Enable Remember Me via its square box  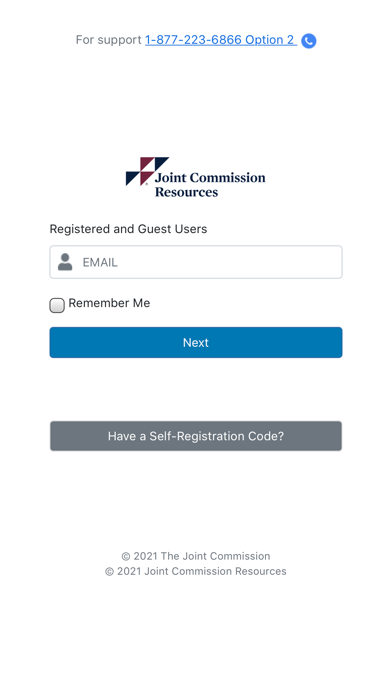(57, 305)
